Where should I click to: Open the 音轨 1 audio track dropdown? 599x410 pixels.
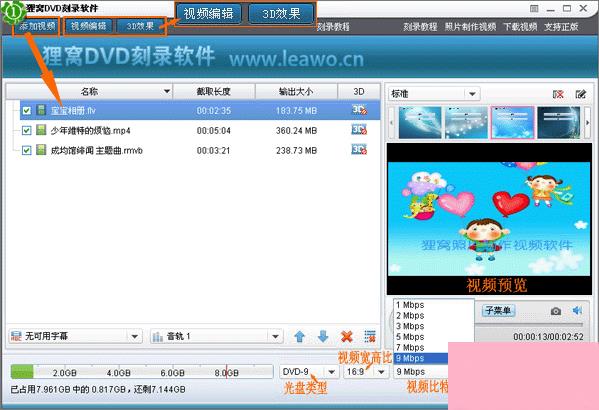(217, 336)
